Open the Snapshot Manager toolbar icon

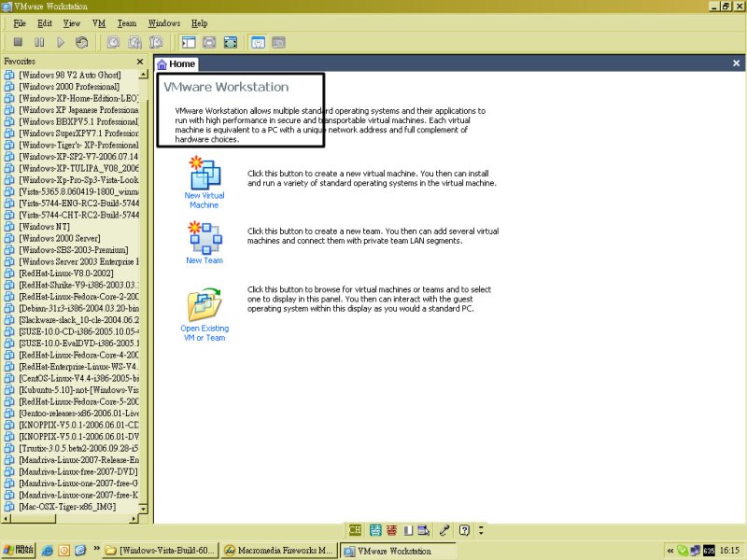pyautogui.click(x=156, y=42)
